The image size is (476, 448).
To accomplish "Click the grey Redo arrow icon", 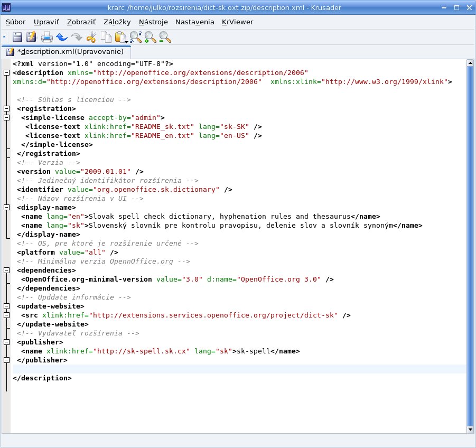I will click(x=77, y=37).
